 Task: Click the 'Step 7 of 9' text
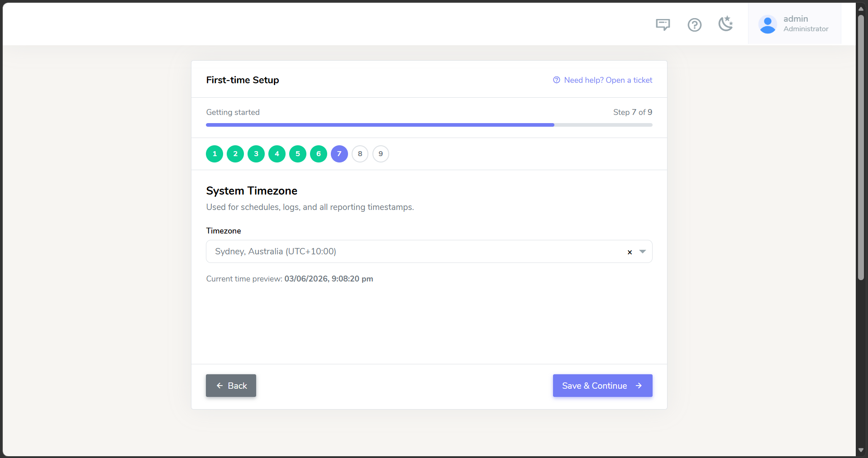633,112
